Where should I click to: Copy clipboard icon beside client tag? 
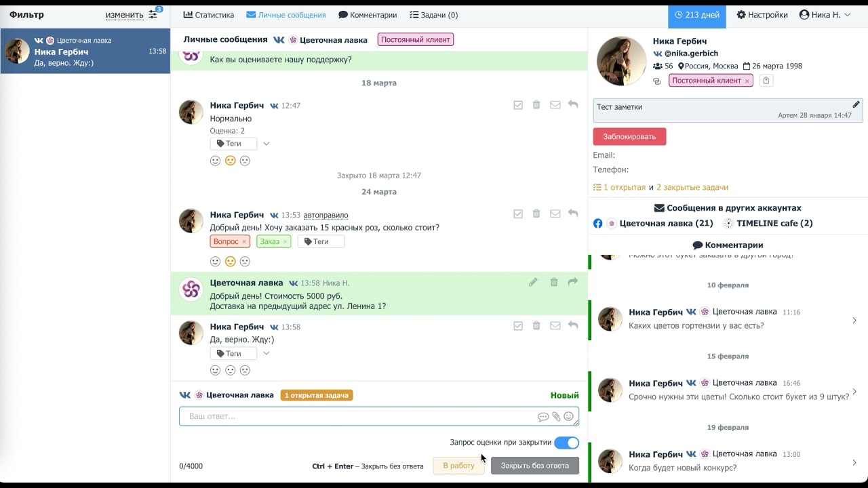click(x=766, y=81)
